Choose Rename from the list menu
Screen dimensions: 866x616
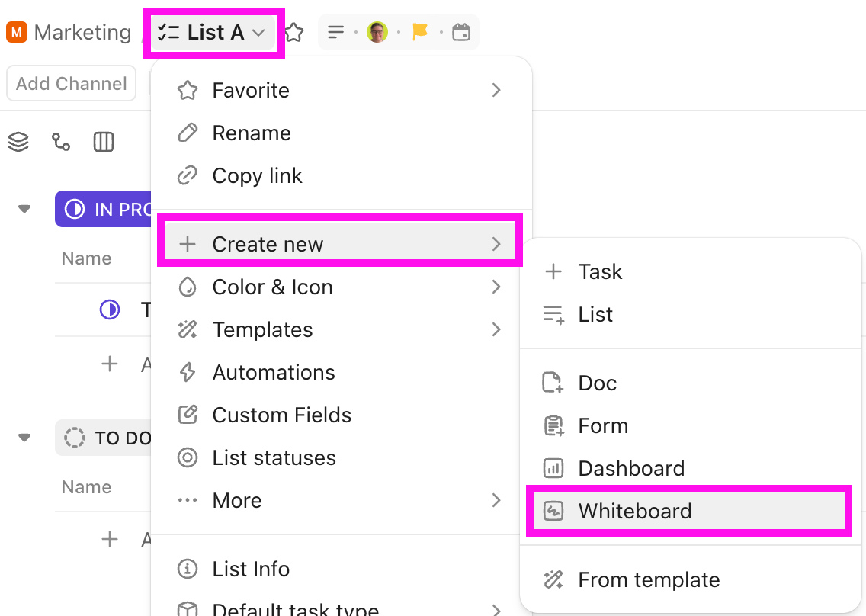pyautogui.click(x=252, y=133)
